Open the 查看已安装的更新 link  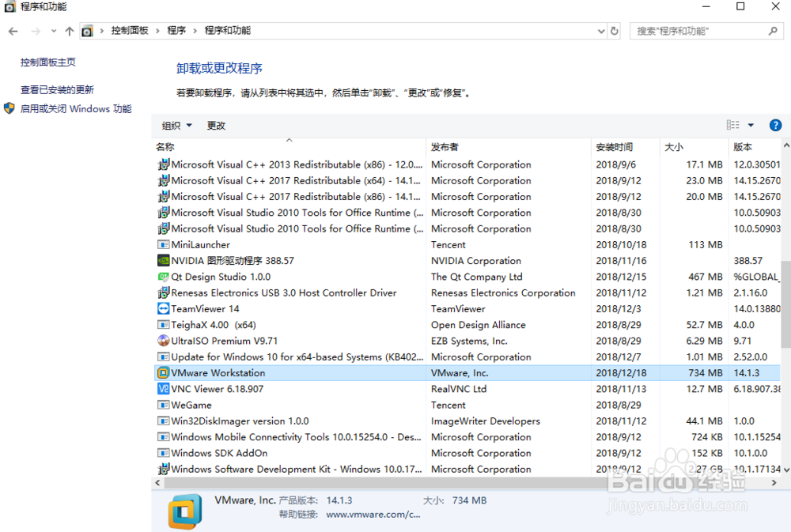(x=57, y=90)
